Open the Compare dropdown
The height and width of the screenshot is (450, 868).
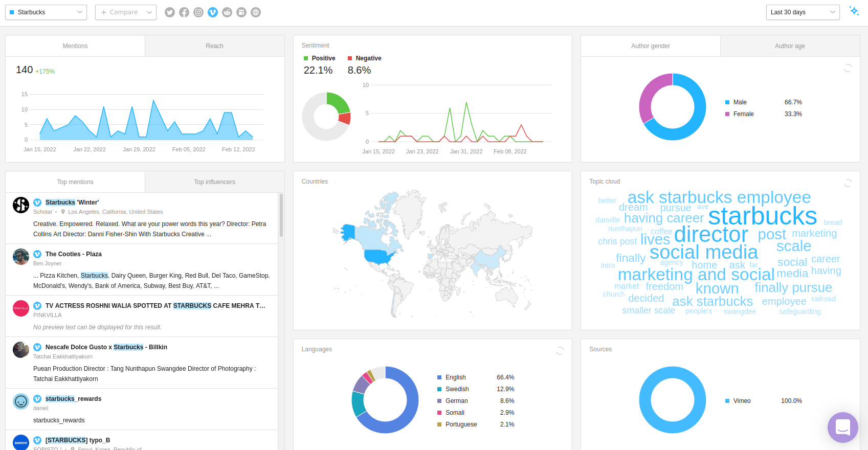[125, 12]
